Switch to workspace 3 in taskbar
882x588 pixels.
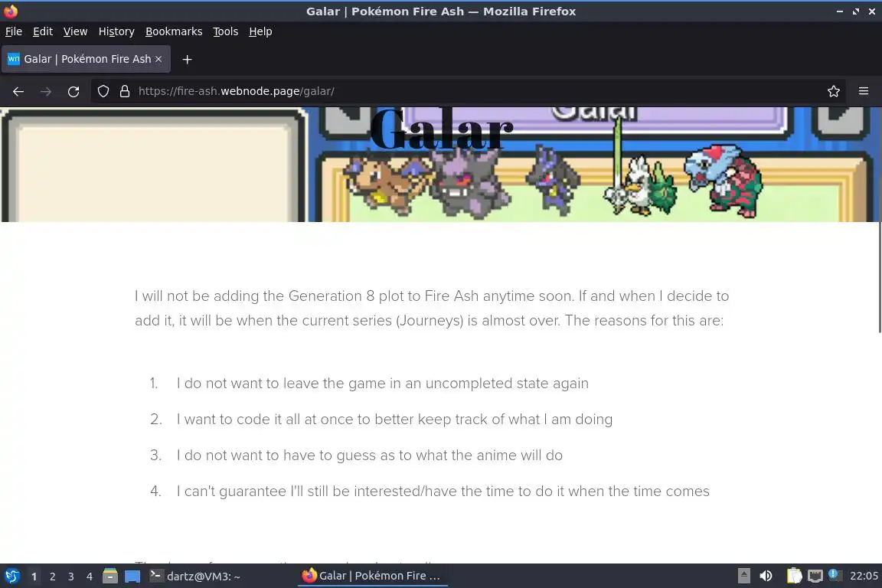point(71,577)
